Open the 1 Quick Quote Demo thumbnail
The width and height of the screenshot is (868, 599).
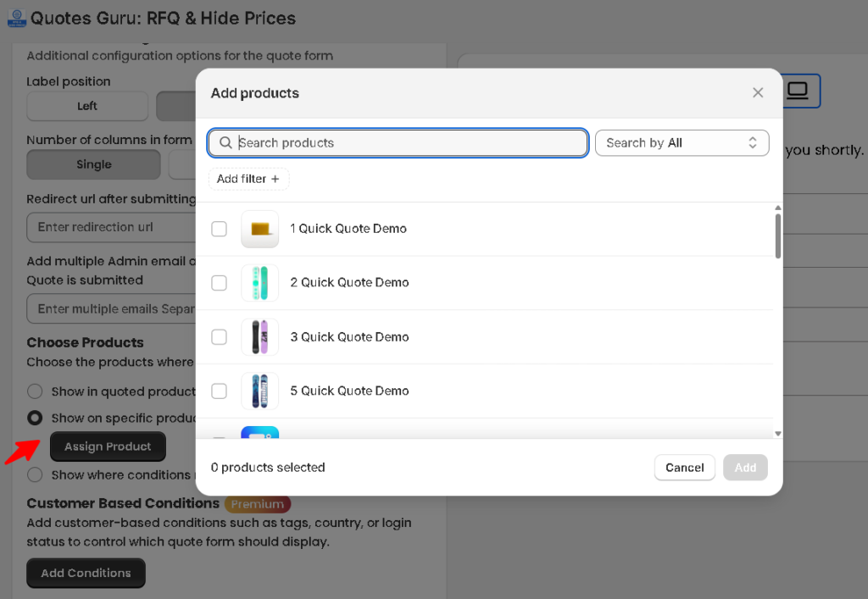(259, 229)
